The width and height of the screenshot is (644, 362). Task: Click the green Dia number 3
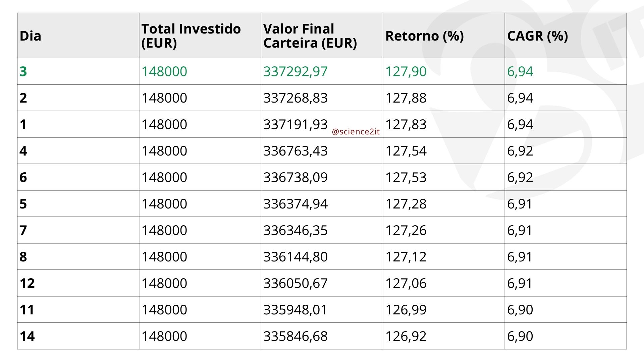point(23,71)
